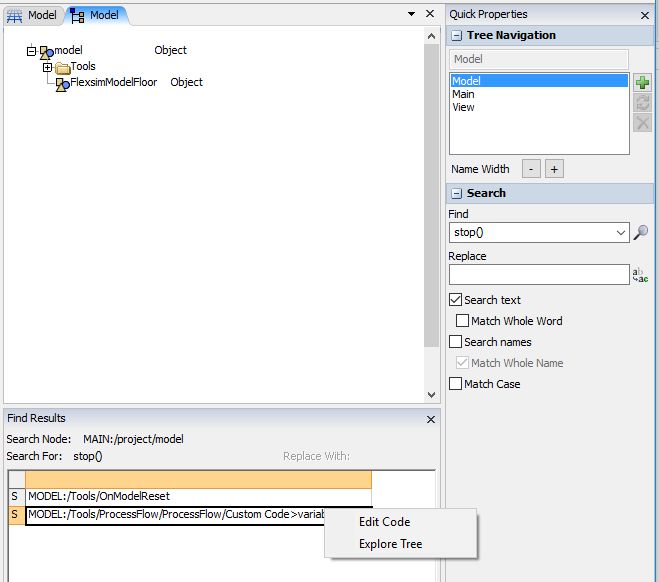Enable the Match Whole Word checkbox
The image size is (659, 582).
[463, 321]
